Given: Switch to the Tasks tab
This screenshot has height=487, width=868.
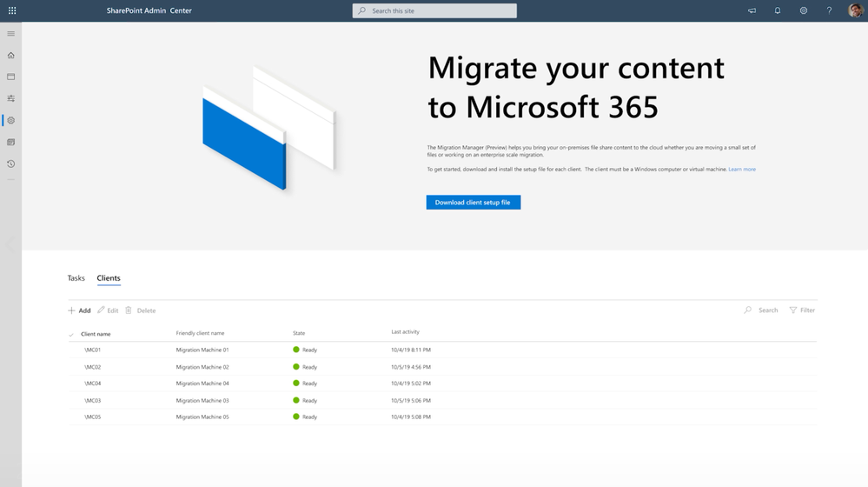Looking at the screenshot, I should 76,278.
